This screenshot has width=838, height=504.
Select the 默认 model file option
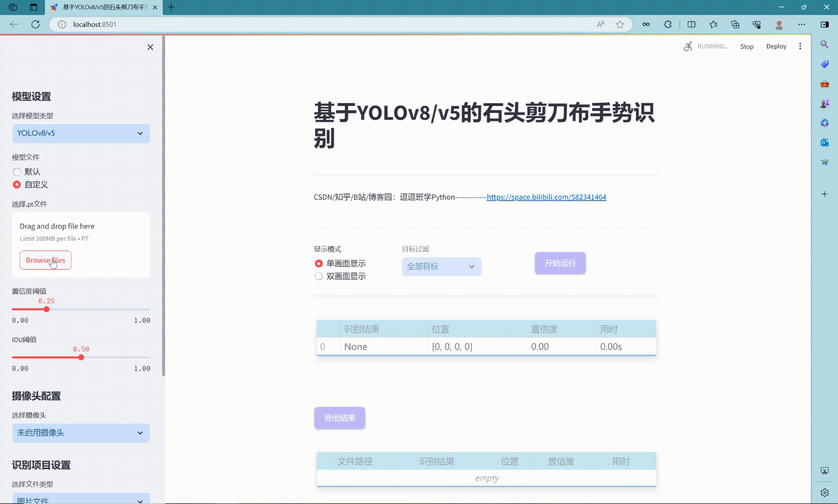(17, 172)
